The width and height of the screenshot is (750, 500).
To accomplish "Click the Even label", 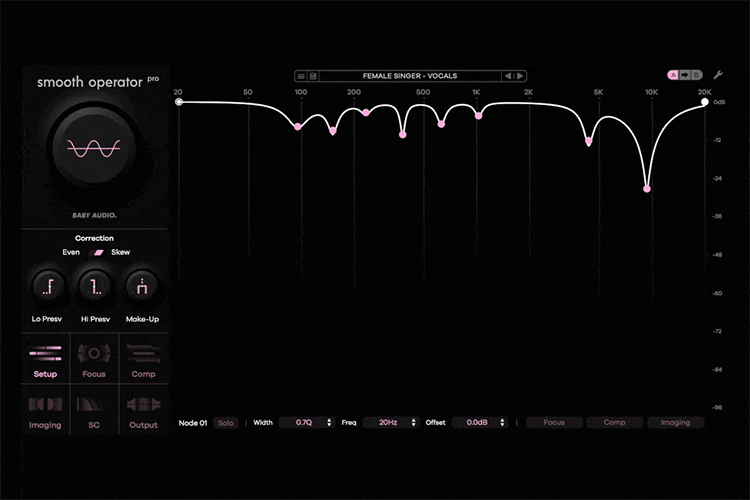I will coord(71,252).
